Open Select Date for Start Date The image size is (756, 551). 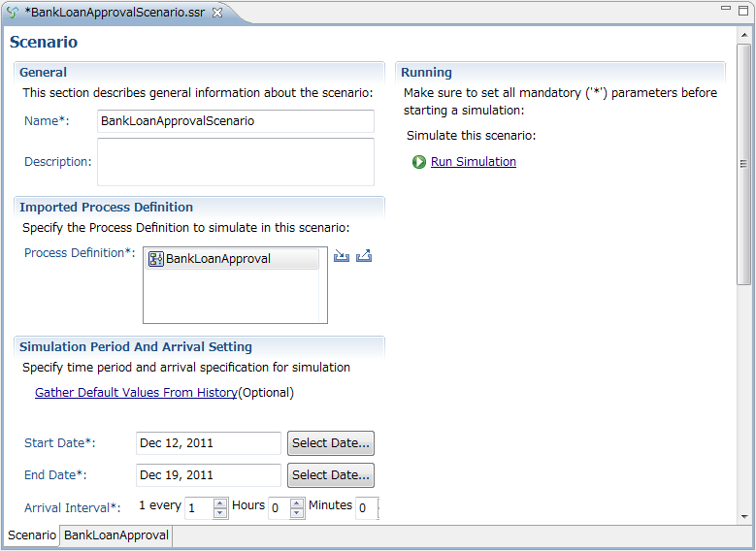[331, 443]
